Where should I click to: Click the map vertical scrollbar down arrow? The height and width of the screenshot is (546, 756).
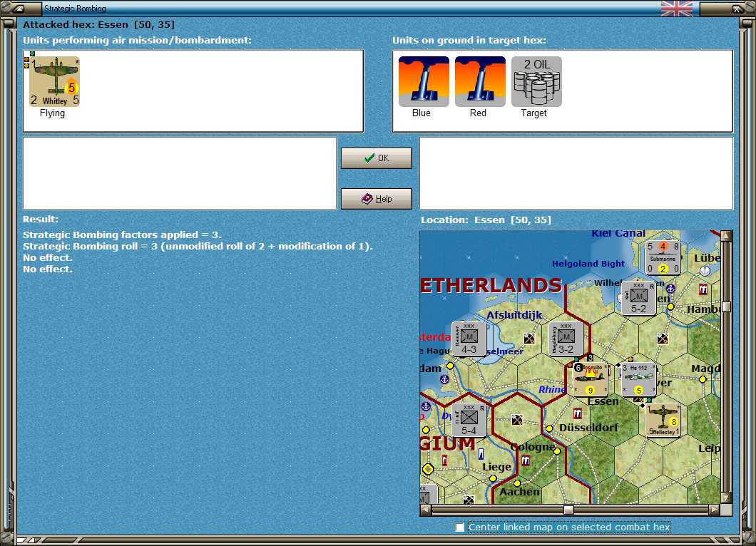726,498
